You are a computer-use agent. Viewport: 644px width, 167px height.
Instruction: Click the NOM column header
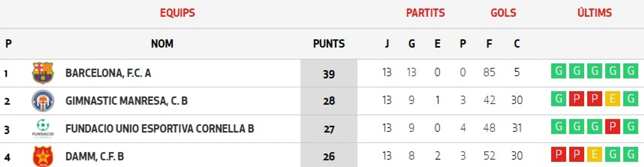point(162,44)
